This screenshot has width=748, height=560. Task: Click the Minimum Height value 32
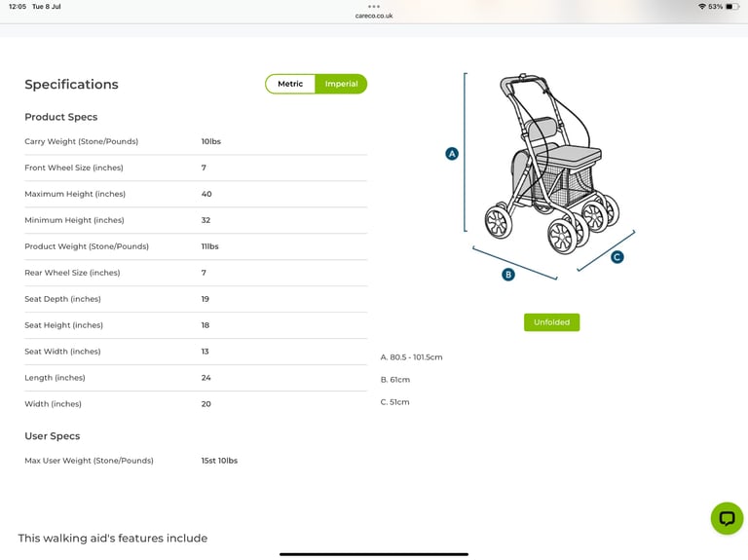coord(206,220)
